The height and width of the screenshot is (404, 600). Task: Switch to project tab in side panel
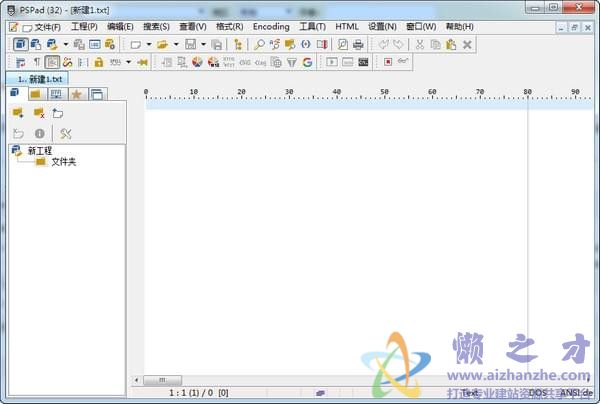point(15,93)
